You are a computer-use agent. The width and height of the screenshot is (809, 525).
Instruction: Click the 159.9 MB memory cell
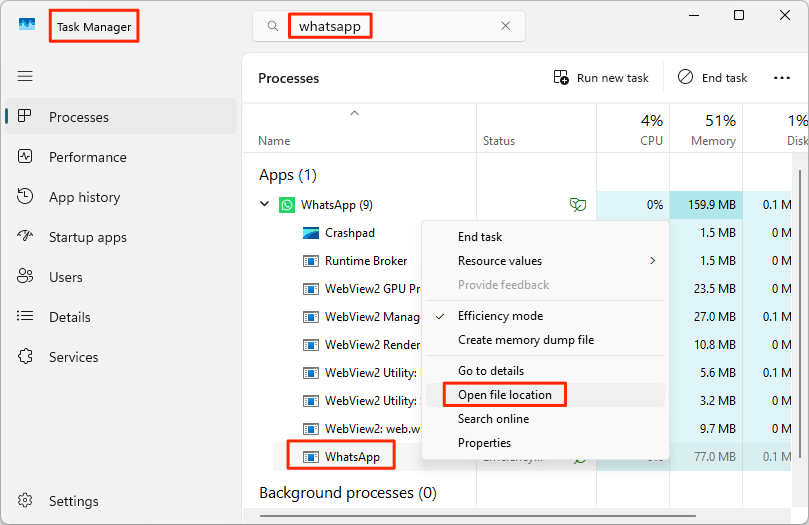(x=706, y=205)
